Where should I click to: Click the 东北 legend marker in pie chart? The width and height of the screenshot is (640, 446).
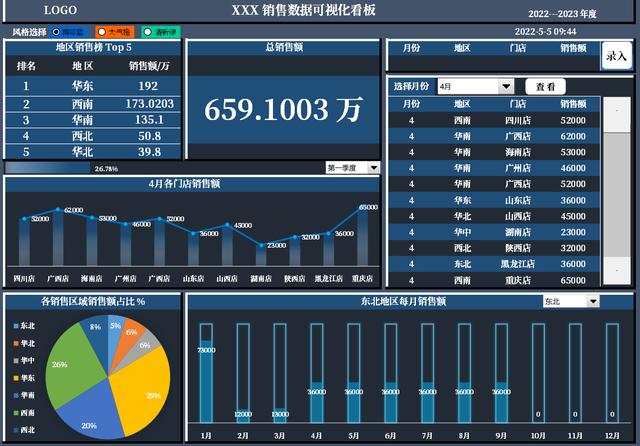pyautogui.click(x=16, y=326)
